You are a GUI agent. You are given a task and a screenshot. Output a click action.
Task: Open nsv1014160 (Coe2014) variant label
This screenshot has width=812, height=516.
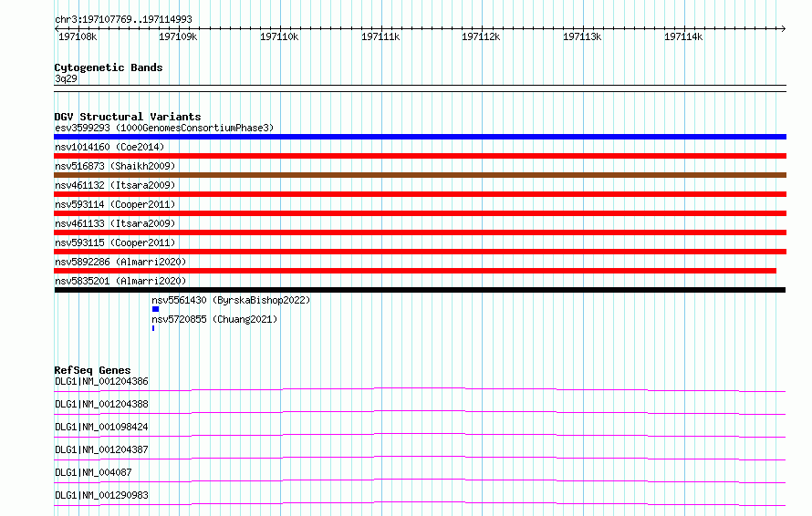(109, 147)
